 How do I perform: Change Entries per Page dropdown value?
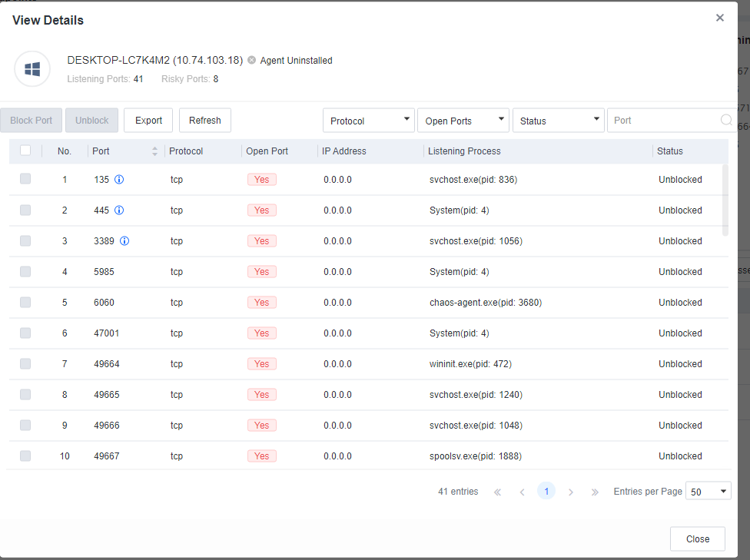pos(708,492)
